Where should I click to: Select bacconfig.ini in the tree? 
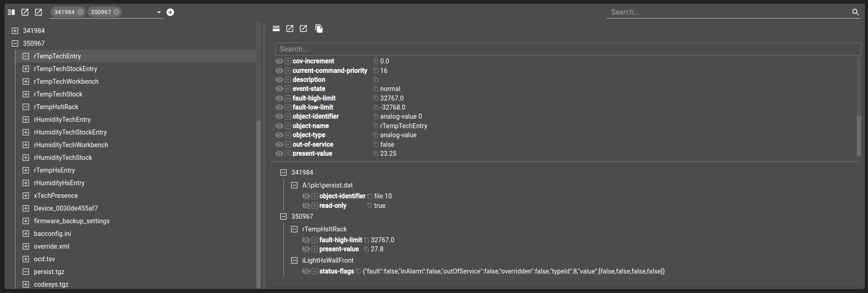click(53, 234)
